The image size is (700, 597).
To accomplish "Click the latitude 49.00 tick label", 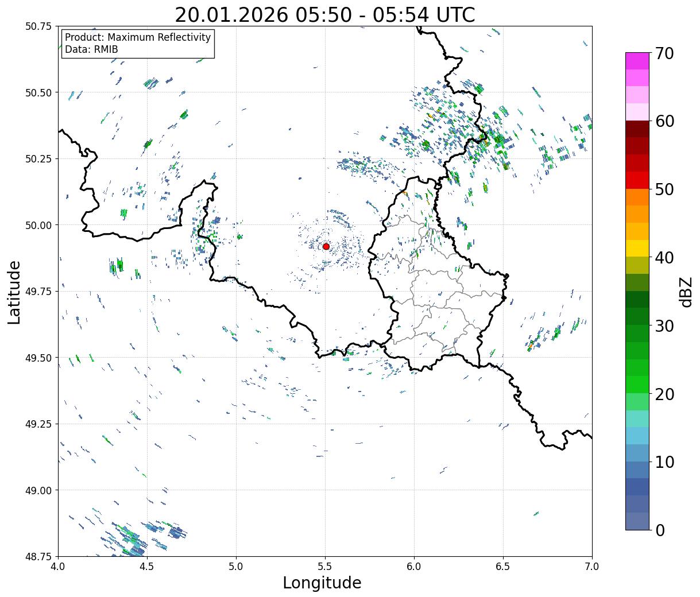I will pyautogui.click(x=38, y=490).
